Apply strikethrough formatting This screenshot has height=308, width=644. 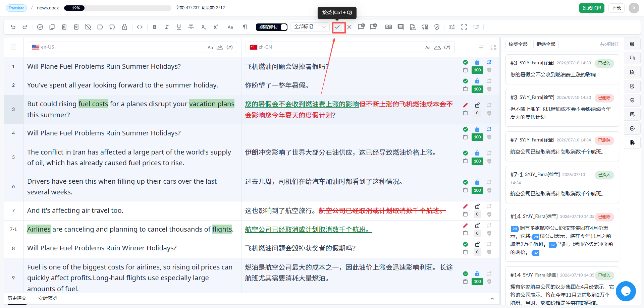[x=191, y=27]
